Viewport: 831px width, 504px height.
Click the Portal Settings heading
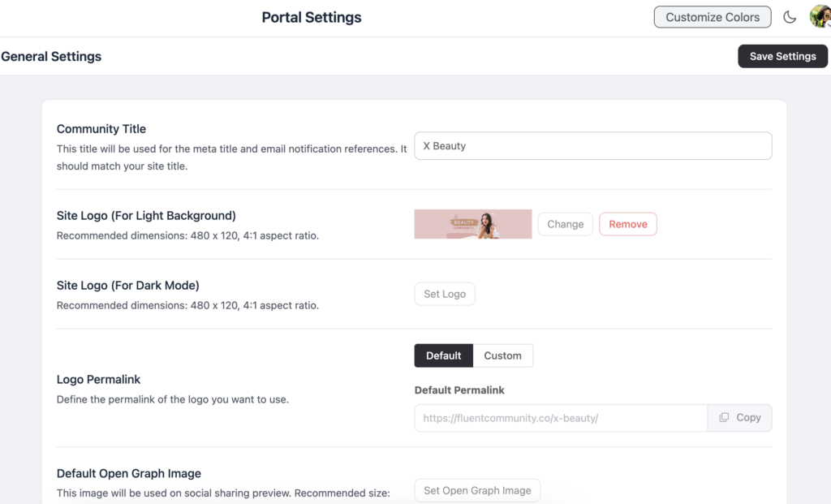311,17
